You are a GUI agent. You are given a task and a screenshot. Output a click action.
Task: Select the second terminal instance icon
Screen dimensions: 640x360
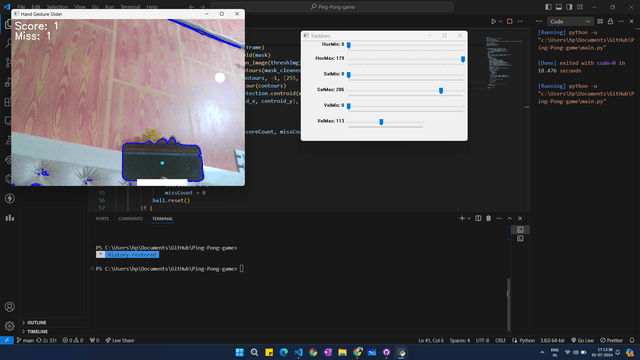pos(520,238)
